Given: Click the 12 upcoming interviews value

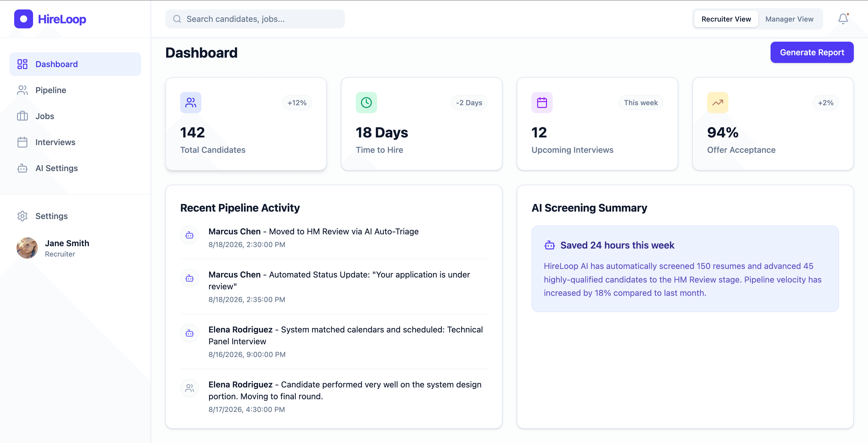Looking at the screenshot, I should pyautogui.click(x=539, y=132).
